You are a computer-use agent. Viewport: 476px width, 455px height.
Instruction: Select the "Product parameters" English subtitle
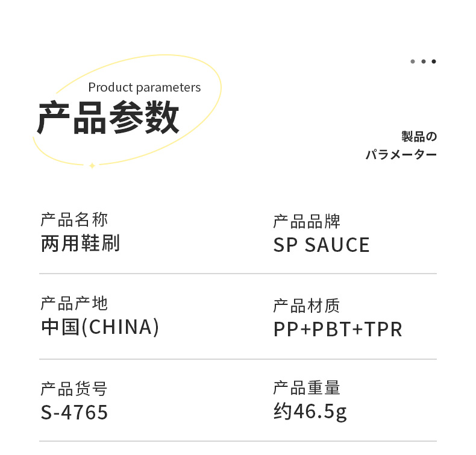point(144,87)
